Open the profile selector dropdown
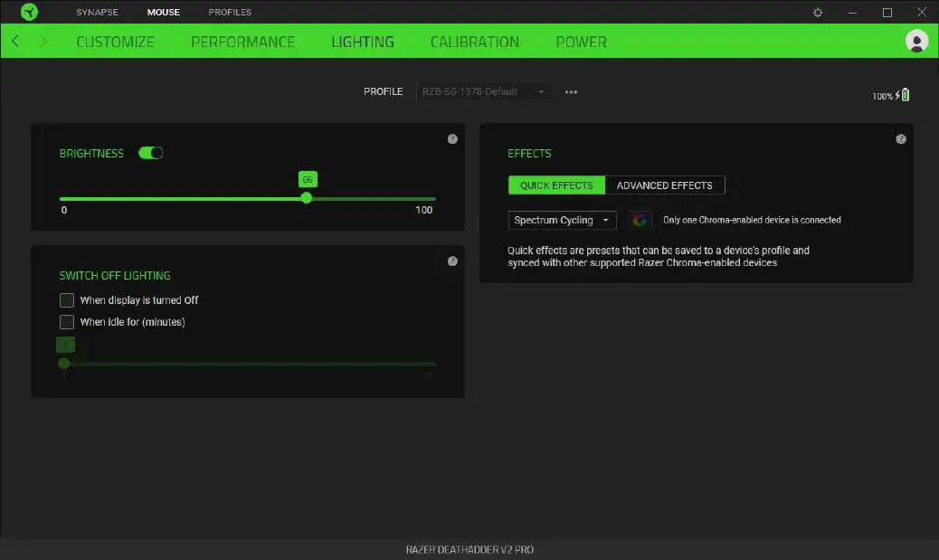 [482, 91]
